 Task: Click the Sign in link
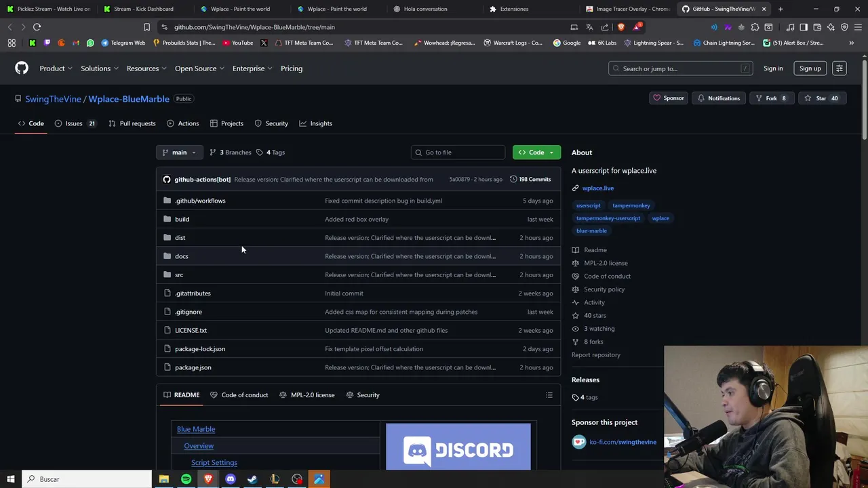click(773, 68)
